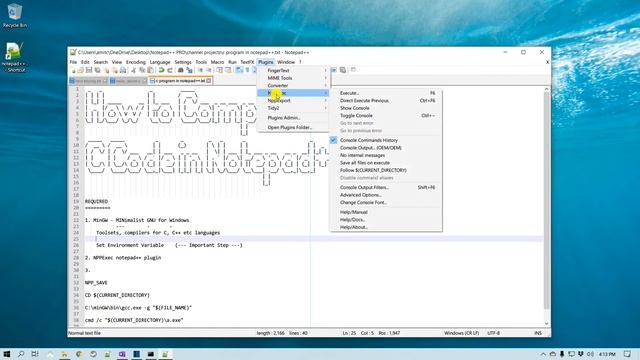This screenshot has width=640, height=360.
Task: Open the Macro menu
Action: (217, 62)
